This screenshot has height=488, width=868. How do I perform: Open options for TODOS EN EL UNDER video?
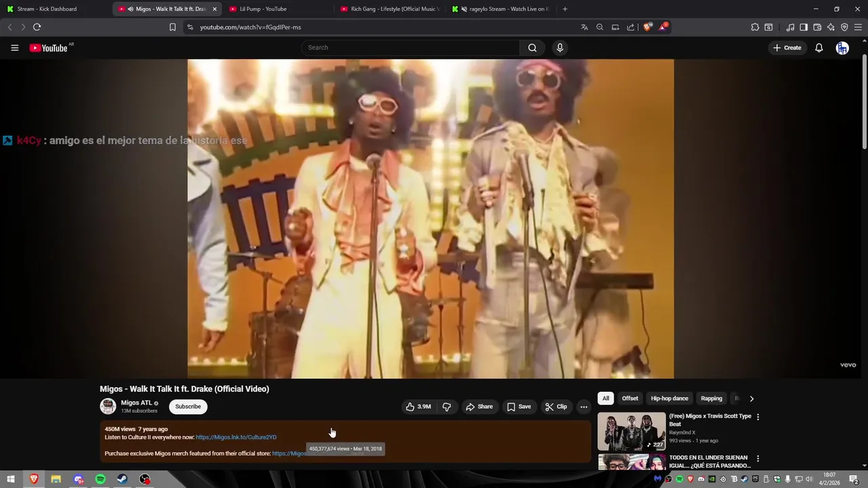point(758,459)
